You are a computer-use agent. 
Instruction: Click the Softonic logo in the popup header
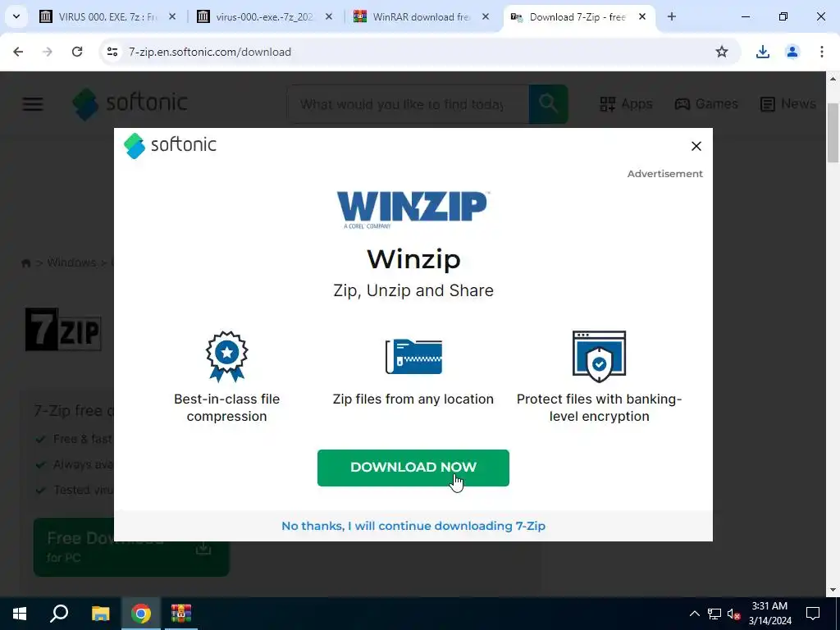[170, 145]
